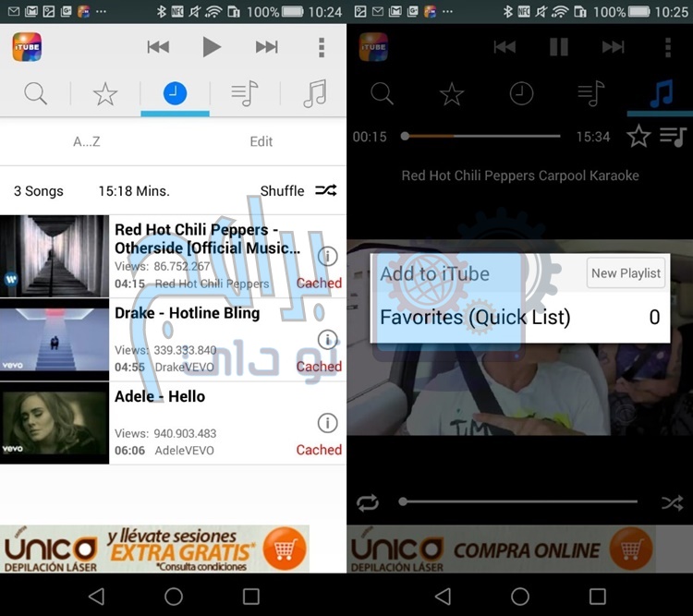Tap the info icon beside Adele - Hello
This screenshot has width=693, height=616.
pos(327,423)
